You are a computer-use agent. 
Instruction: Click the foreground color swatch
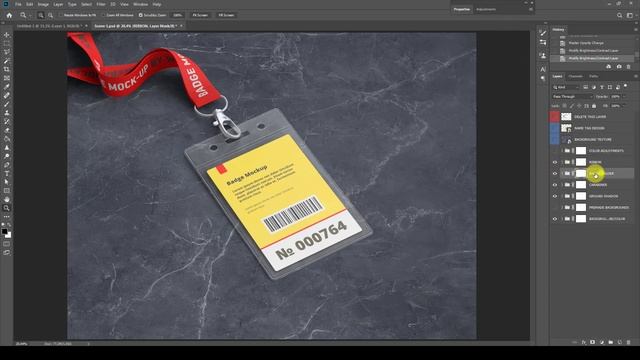[4, 231]
